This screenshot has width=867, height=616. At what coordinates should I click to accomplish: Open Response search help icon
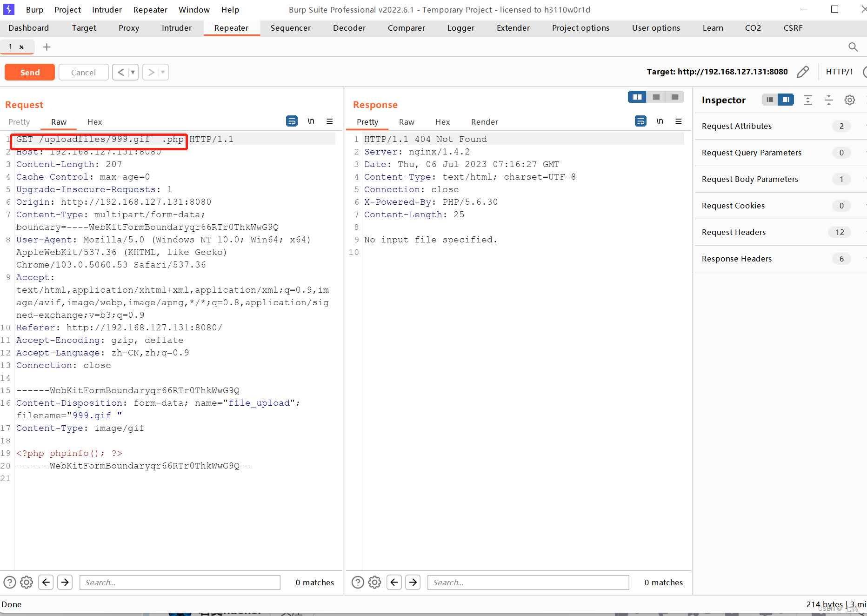click(x=358, y=583)
